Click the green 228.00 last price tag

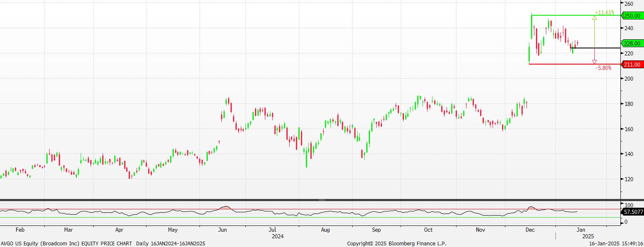(632, 43)
